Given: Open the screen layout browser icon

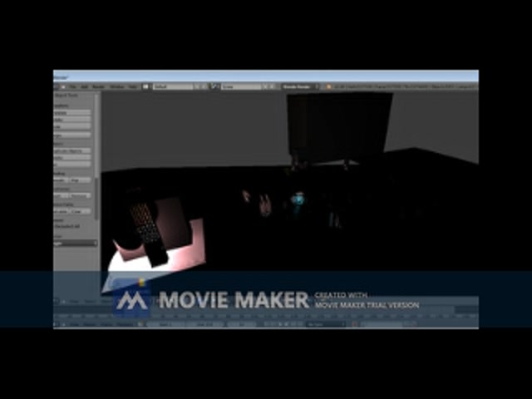Looking at the screenshot, I should tap(146, 86).
